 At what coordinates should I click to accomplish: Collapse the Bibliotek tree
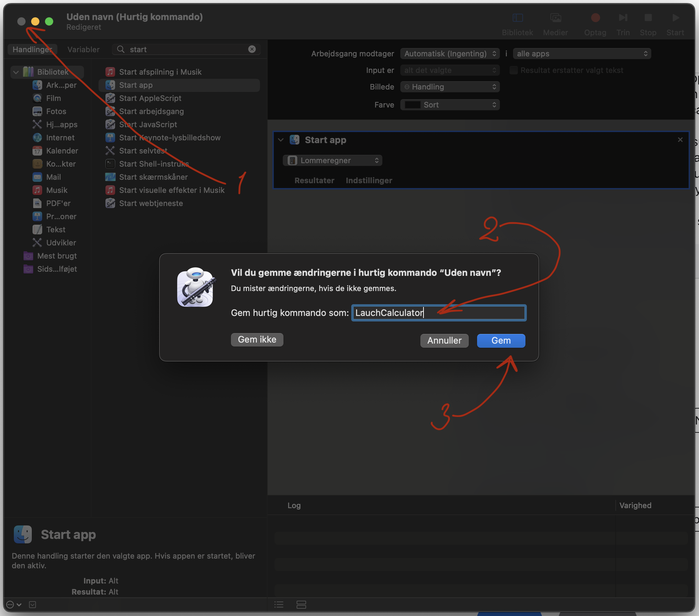point(16,72)
